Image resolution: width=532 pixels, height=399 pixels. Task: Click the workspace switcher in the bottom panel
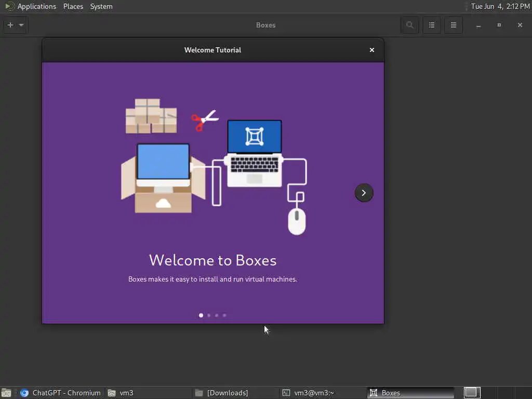[x=472, y=393]
